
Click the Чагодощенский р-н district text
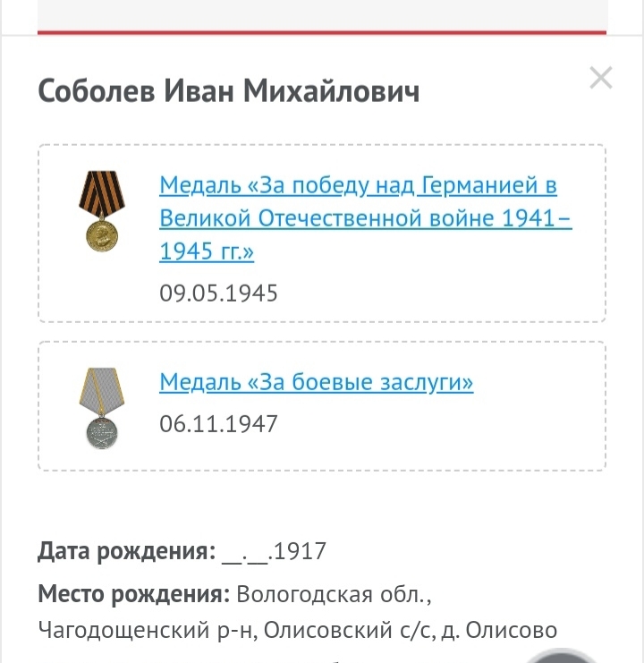[148, 631]
